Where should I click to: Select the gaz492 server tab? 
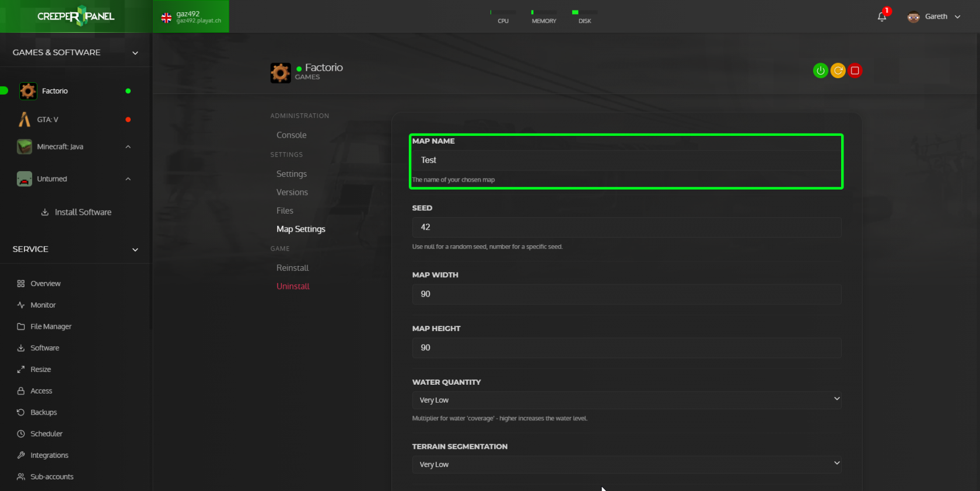click(191, 16)
